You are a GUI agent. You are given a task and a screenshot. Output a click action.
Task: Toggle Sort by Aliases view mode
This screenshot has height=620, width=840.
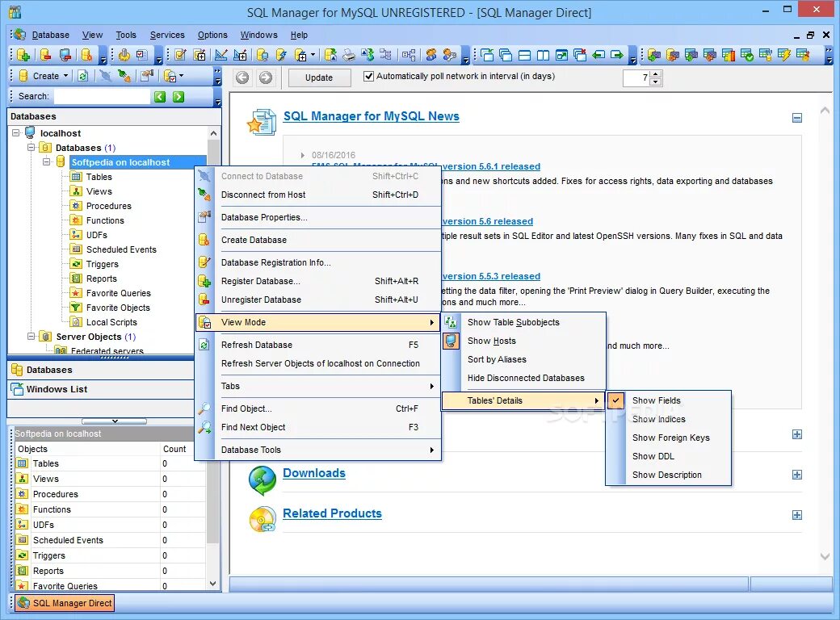[x=523, y=359]
